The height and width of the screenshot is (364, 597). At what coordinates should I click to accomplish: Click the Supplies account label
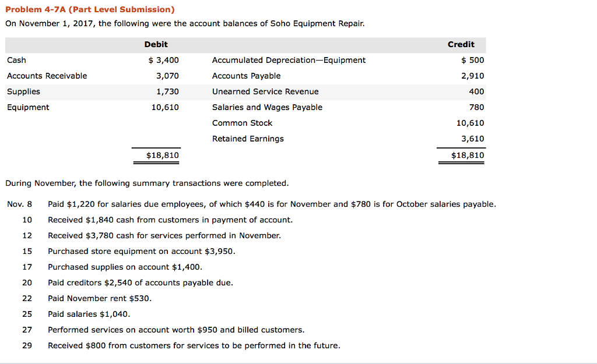coord(23,91)
